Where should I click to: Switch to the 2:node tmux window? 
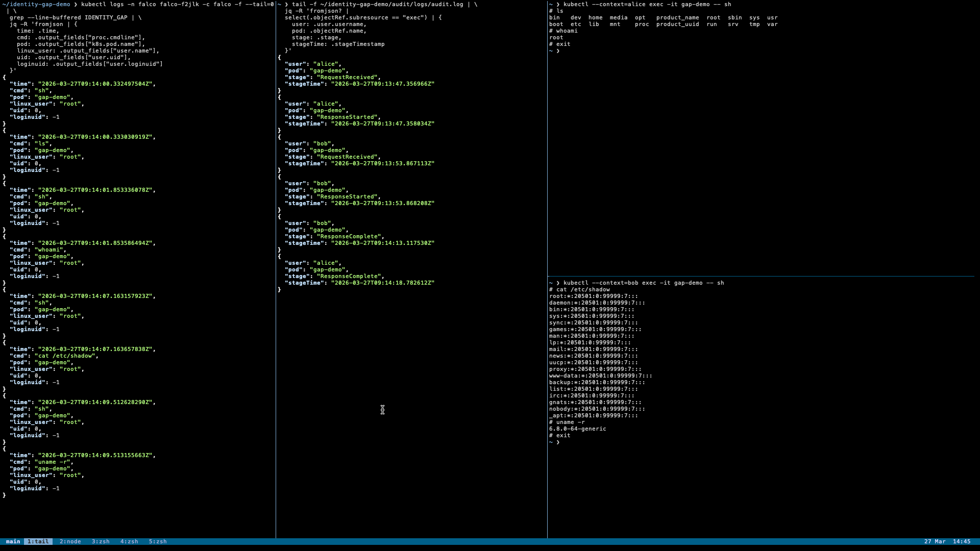coord(69,541)
